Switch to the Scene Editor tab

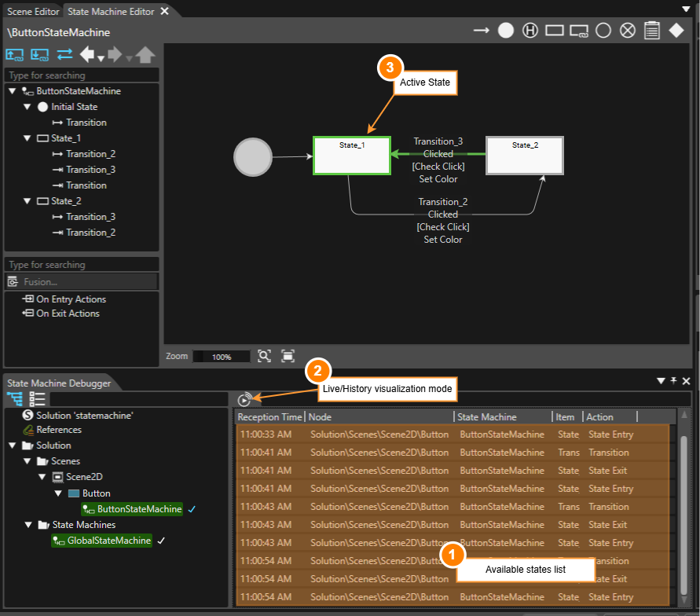(x=33, y=12)
